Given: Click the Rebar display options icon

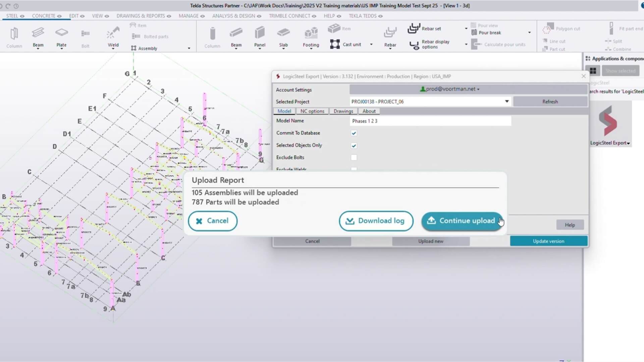Looking at the screenshot, I should pos(414,45).
